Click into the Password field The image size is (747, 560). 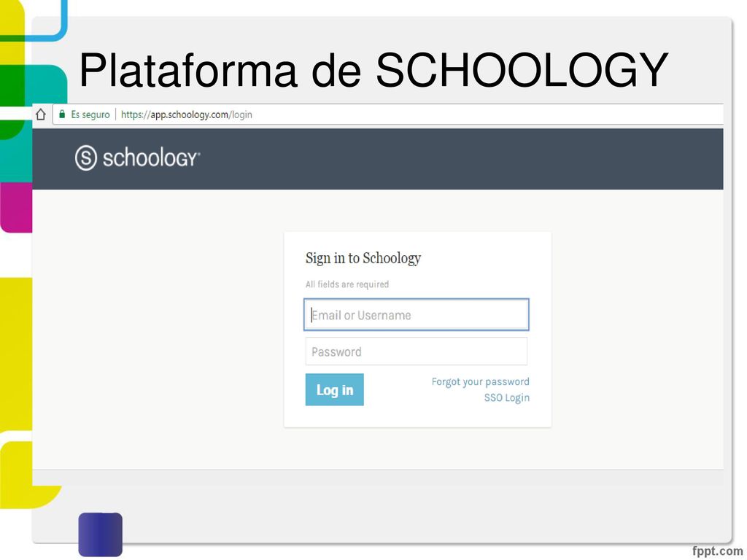[x=417, y=351]
